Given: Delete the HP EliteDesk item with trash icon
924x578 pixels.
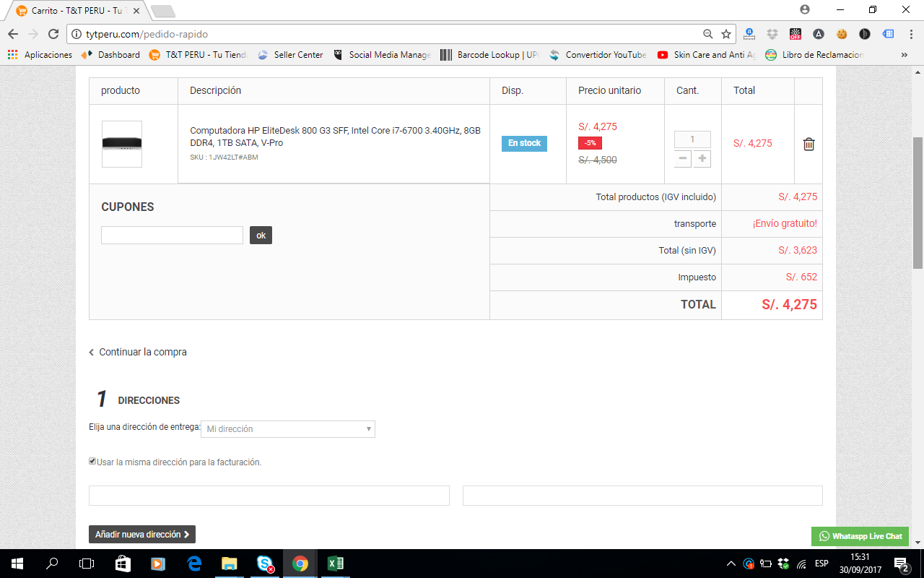Looking at the screenshot, I should click(808, 144).
